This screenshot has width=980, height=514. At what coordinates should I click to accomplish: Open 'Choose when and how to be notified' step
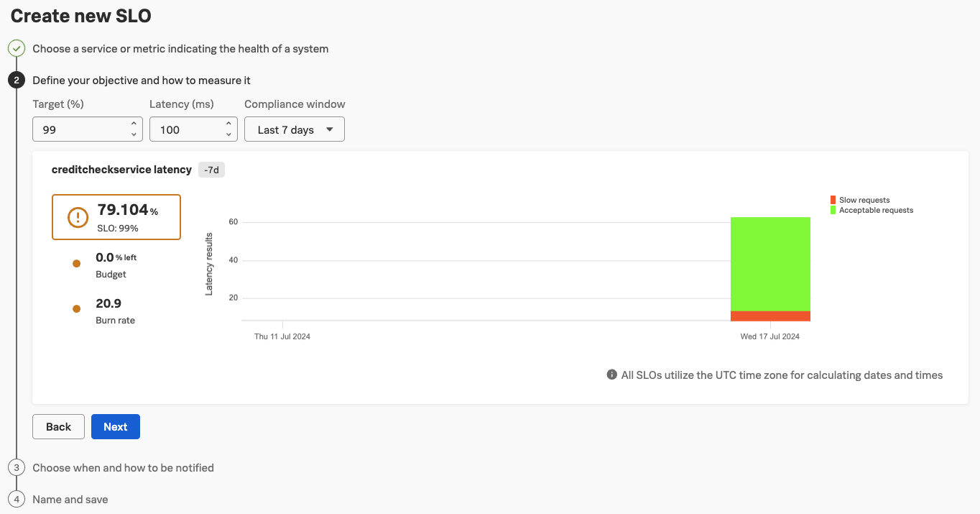point(123,467)
